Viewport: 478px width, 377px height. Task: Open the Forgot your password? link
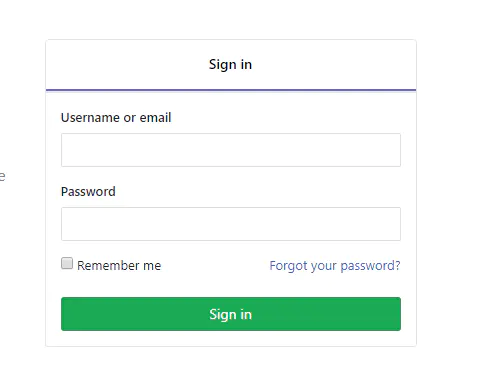click(335, 266)
